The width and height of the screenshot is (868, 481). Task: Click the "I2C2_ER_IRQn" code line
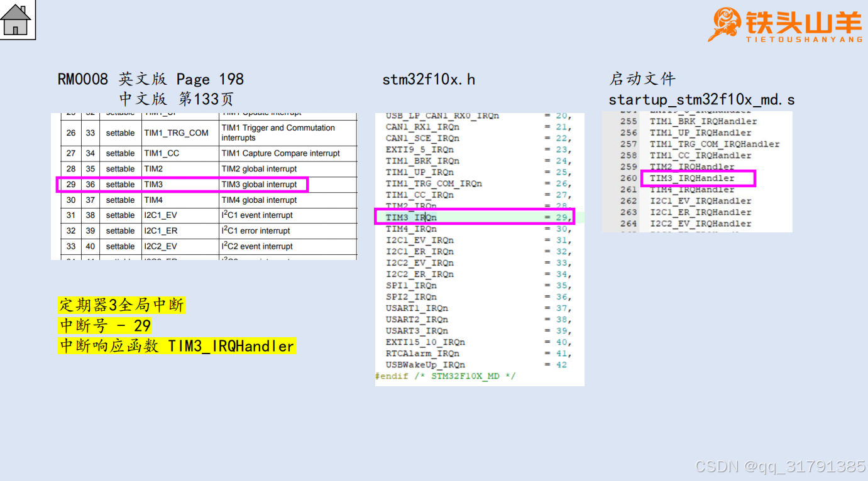(x=478, y=274)
